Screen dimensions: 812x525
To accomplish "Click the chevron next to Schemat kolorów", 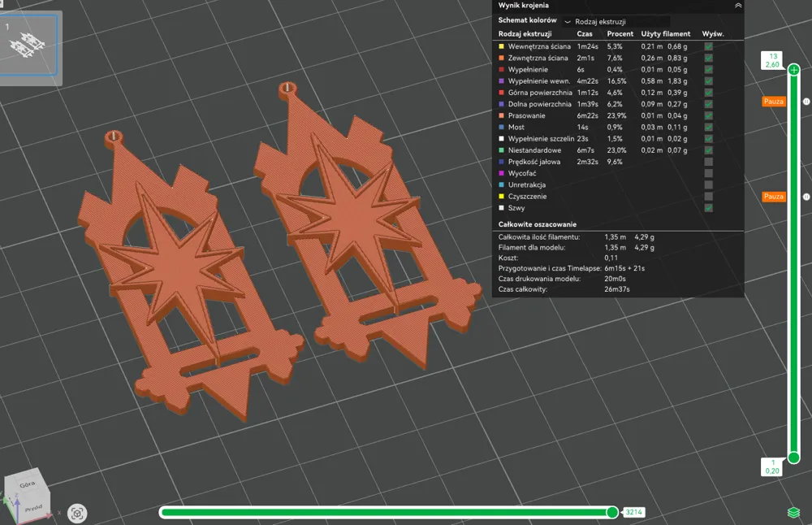I will [568, 22].
